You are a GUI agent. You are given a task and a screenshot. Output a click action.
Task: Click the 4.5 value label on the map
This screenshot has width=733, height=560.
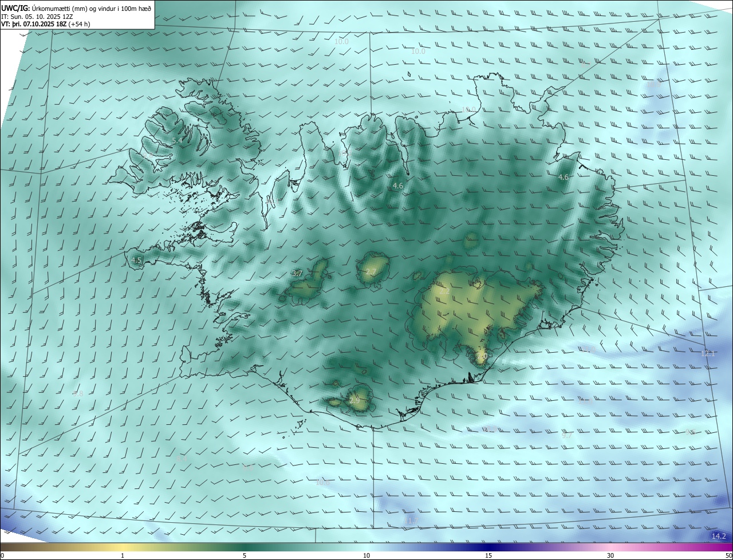coord(136,260)
